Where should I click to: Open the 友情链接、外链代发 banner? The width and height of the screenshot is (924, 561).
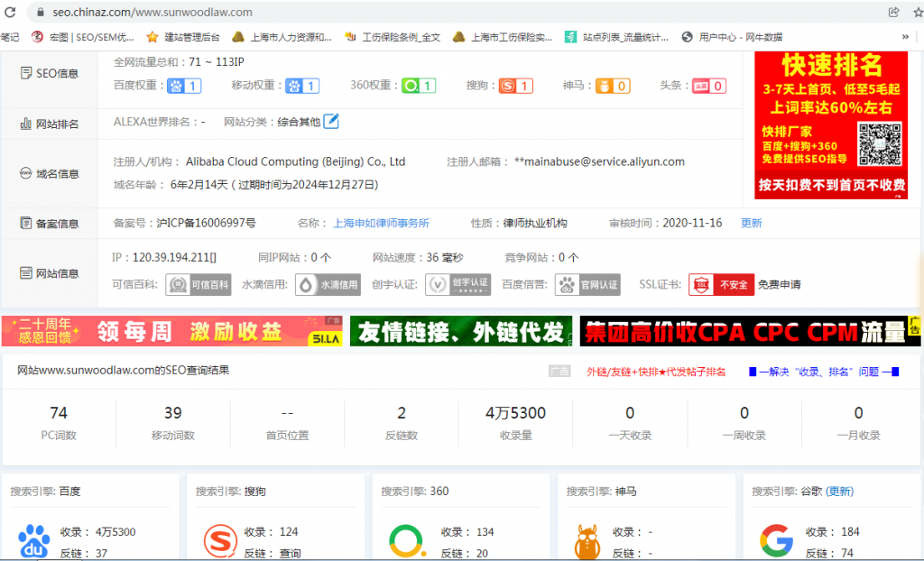pyautogui.click(x=461, y=331)
